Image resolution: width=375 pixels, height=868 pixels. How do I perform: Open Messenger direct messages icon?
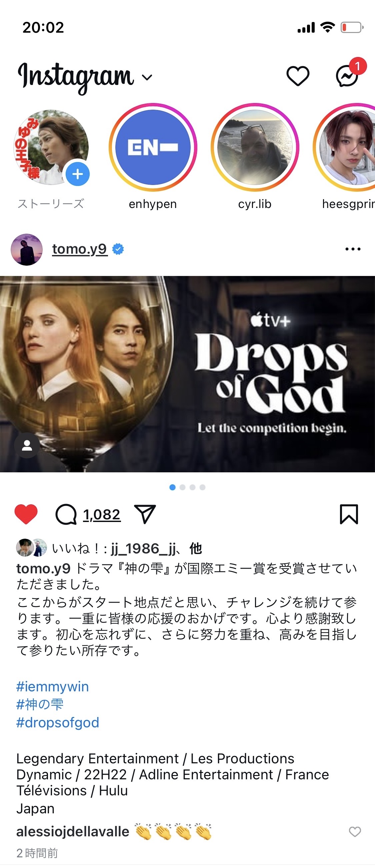coord(347,76)
